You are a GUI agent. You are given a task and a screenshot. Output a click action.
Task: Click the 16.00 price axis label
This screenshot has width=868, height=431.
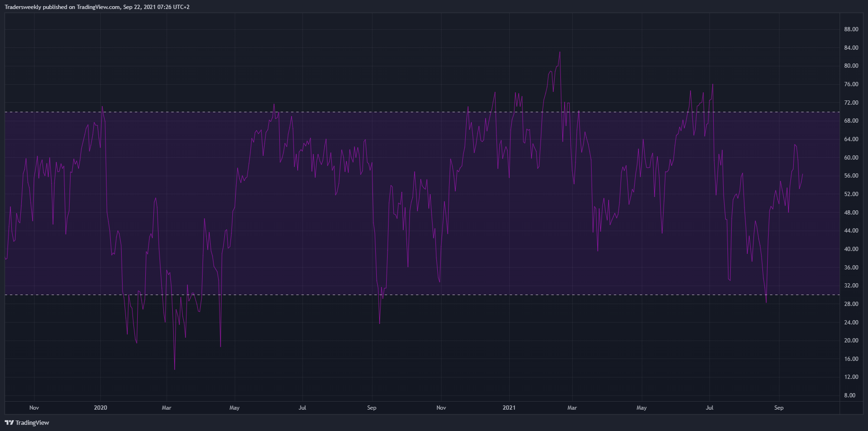[851, 359]
